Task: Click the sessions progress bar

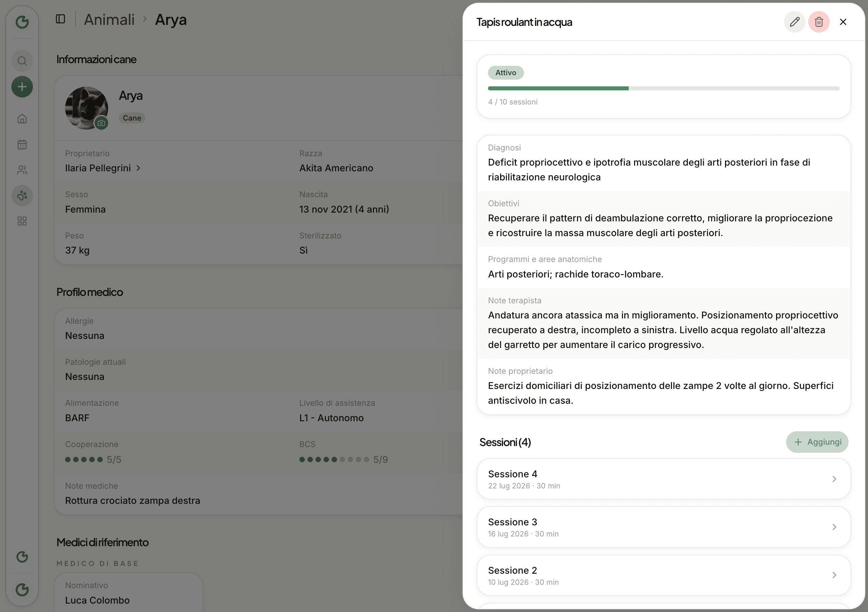Action: pos(664,89)
